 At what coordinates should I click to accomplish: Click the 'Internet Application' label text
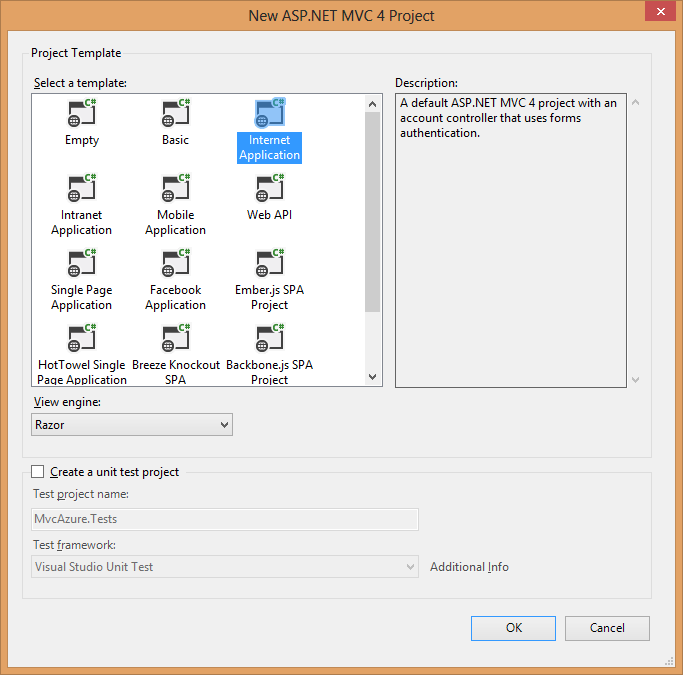pyautogui.click(x=269, y=148)
